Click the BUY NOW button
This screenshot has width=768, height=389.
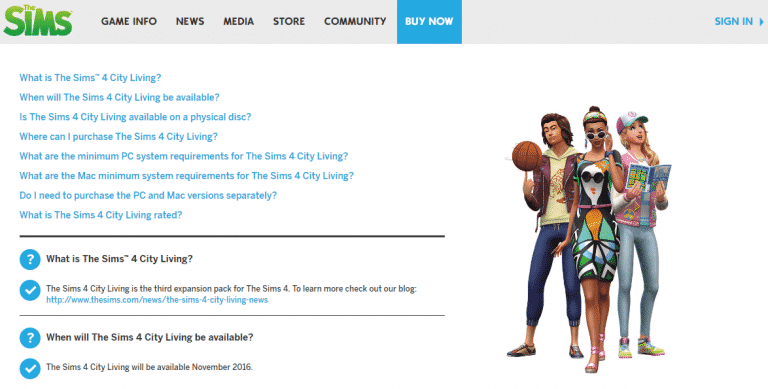point(429,22)
